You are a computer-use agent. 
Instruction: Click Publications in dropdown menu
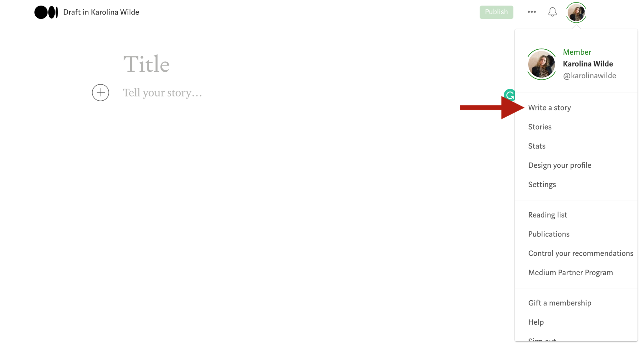click(549, 234)
